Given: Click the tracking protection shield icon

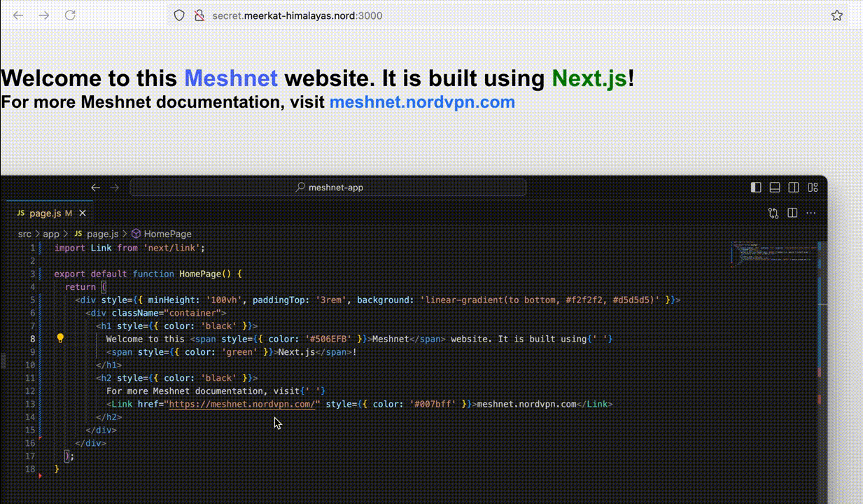Looking at the screenshot, I should (179, 15).
